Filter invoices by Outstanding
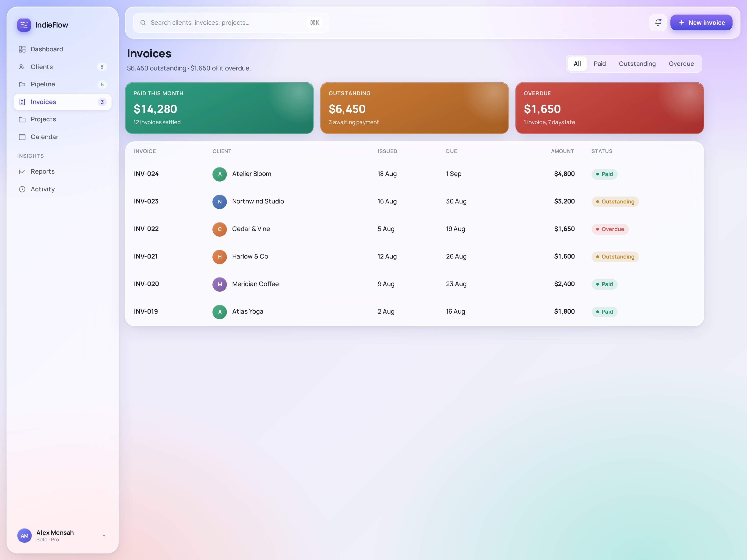Image resolution: width=747 pixels, height=560 pixels. [x=637, y=64]
